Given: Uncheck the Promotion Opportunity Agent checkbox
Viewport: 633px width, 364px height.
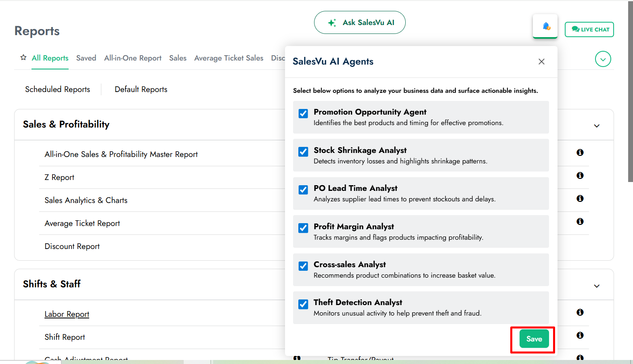Looking at the screenshot, I should pos(303,113).
